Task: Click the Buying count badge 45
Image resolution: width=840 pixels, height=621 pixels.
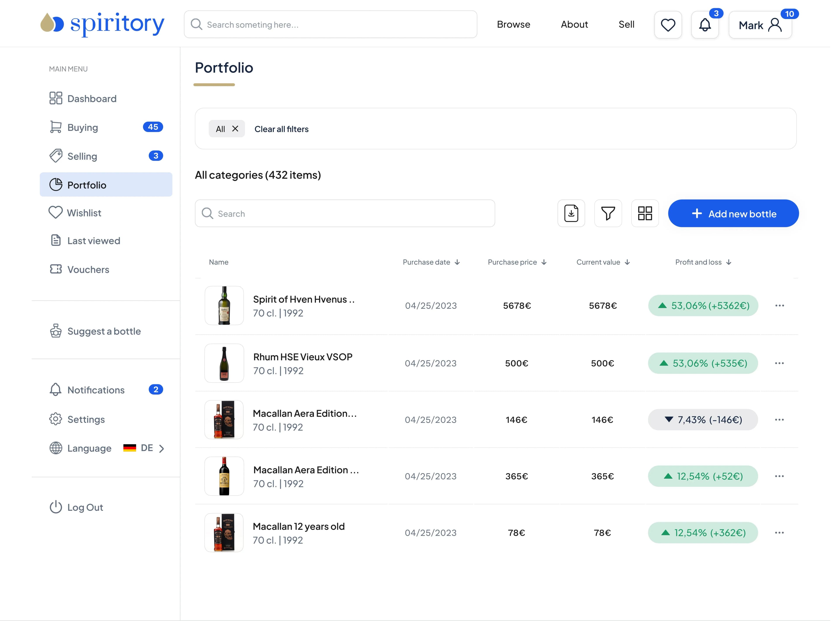Action: point(153,127)
